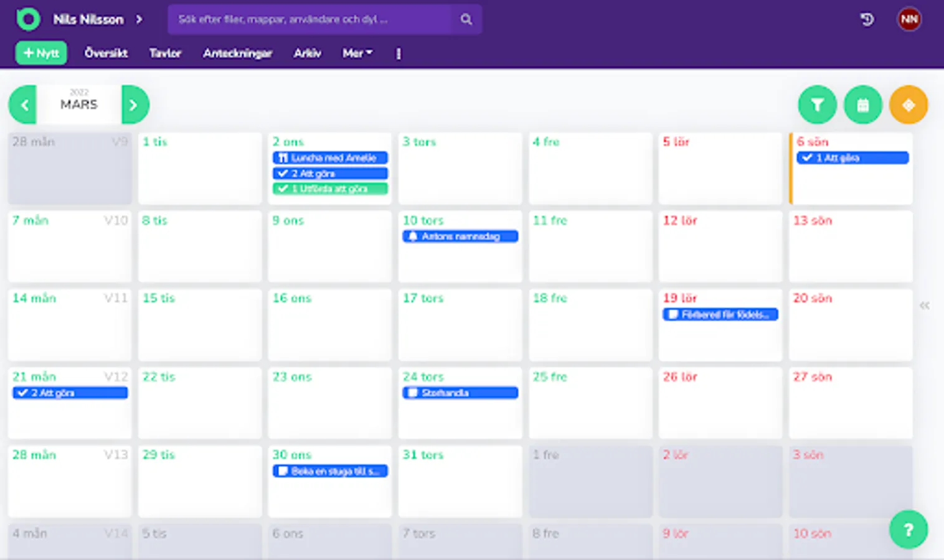The image size is (944, 560).
Task: Open the green help question mark button
Action: pos(909,530)
